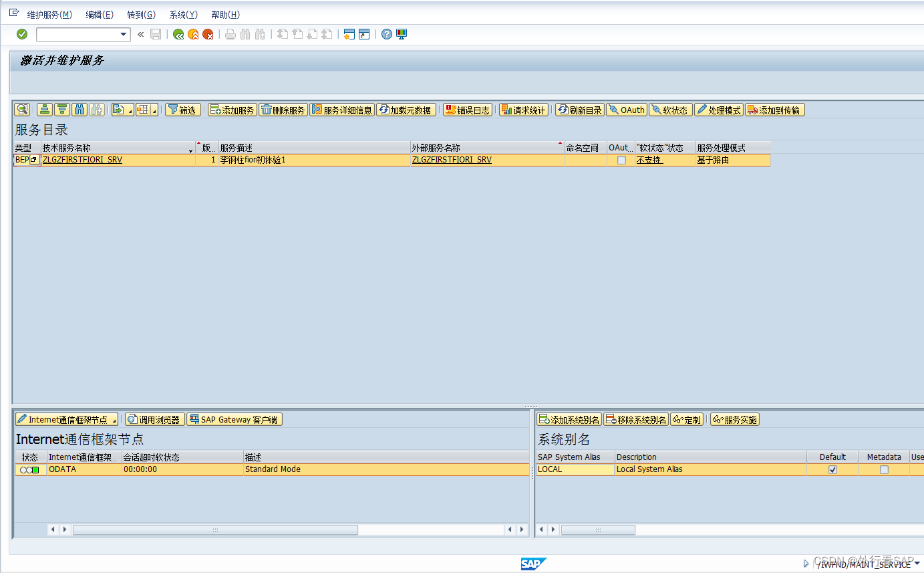Click the SAP window menu icon at top-left
The width and height of the screenshot is (924, 573).
click(x=14, y=13)
